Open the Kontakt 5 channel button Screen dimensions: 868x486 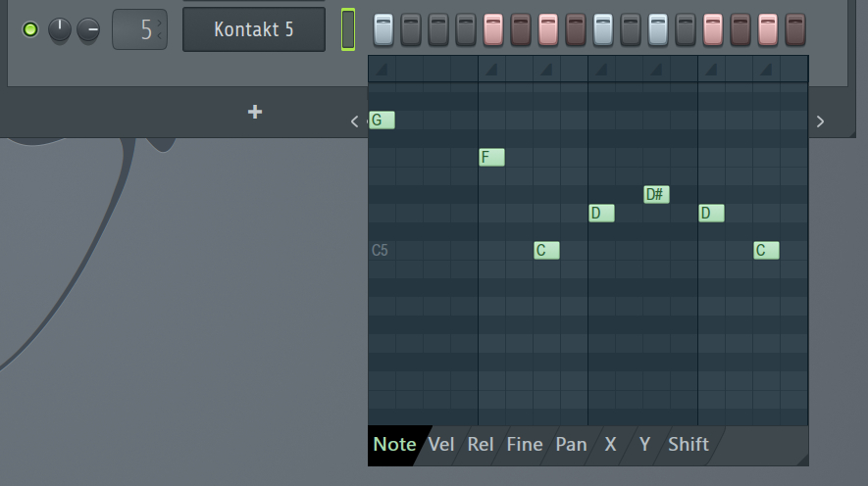point(254,29)
